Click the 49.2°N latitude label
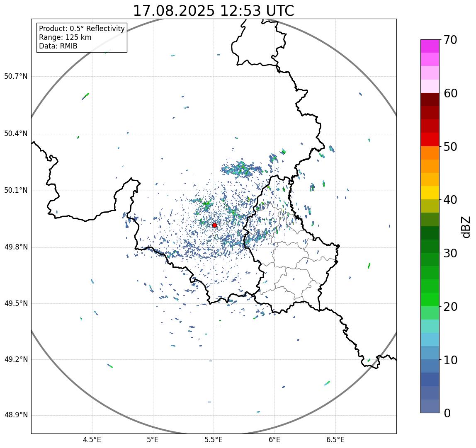Image resolution: width=476 pixels, height=448 pixels. pos(16,359)
